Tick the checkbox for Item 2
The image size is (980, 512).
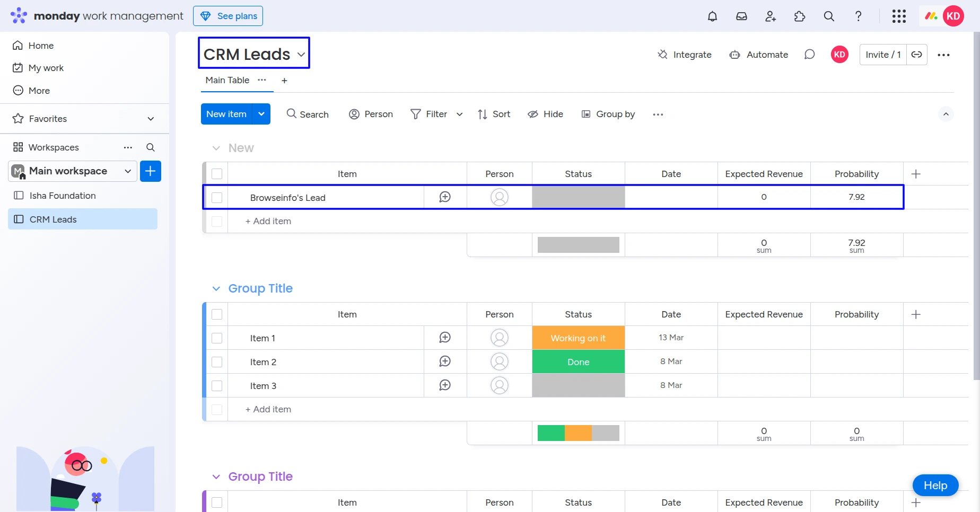pyautogui.click(x=217, y=362)
